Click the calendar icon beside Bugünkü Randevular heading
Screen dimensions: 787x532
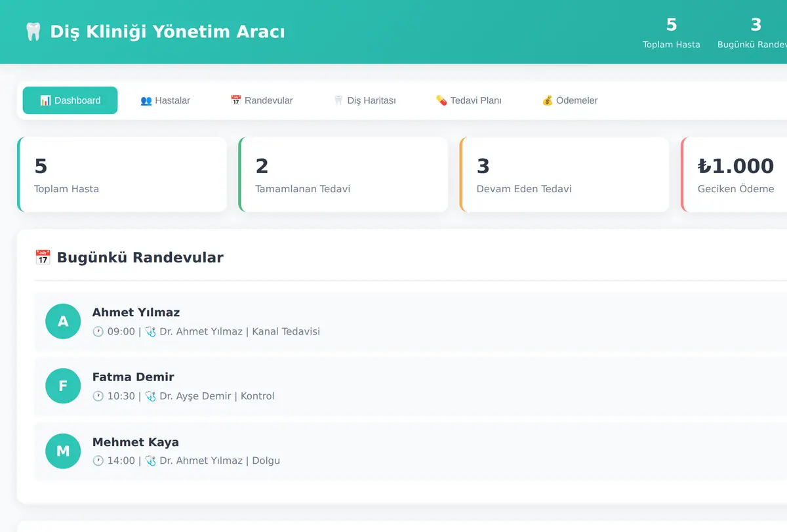pos(43,257)
